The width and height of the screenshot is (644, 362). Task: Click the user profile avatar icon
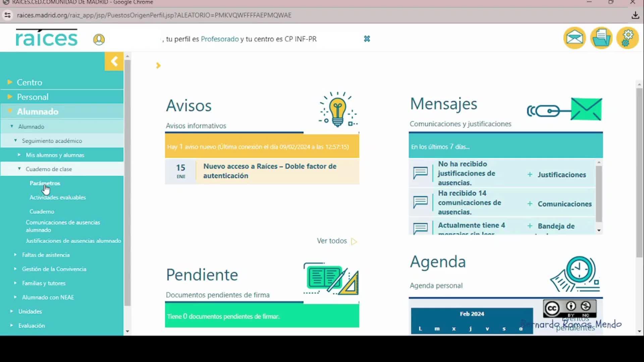click(99, 40)
